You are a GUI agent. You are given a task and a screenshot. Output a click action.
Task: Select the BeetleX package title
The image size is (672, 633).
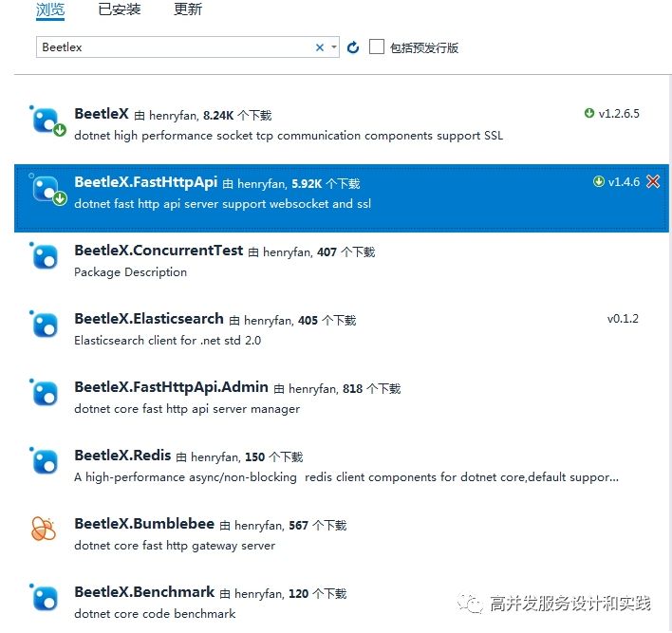point(102,114)
